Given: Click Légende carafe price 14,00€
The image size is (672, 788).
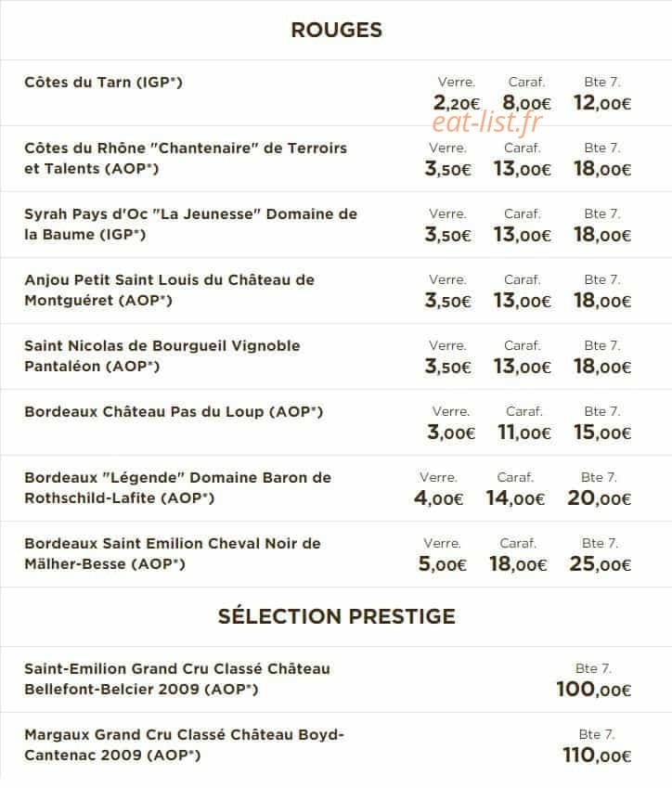Looking at the screenshot, I should tap(515, 498).
